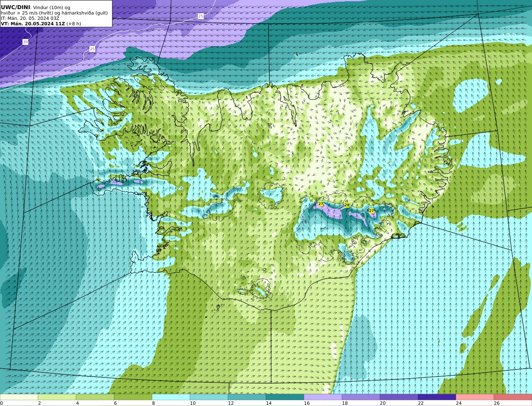532x406 pixels.
Task: Click the '2' tick label on the scale
Action: [39, 403]
